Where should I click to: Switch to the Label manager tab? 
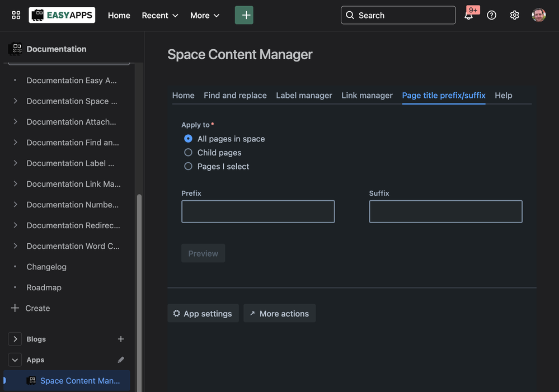[x=304, y=96]
